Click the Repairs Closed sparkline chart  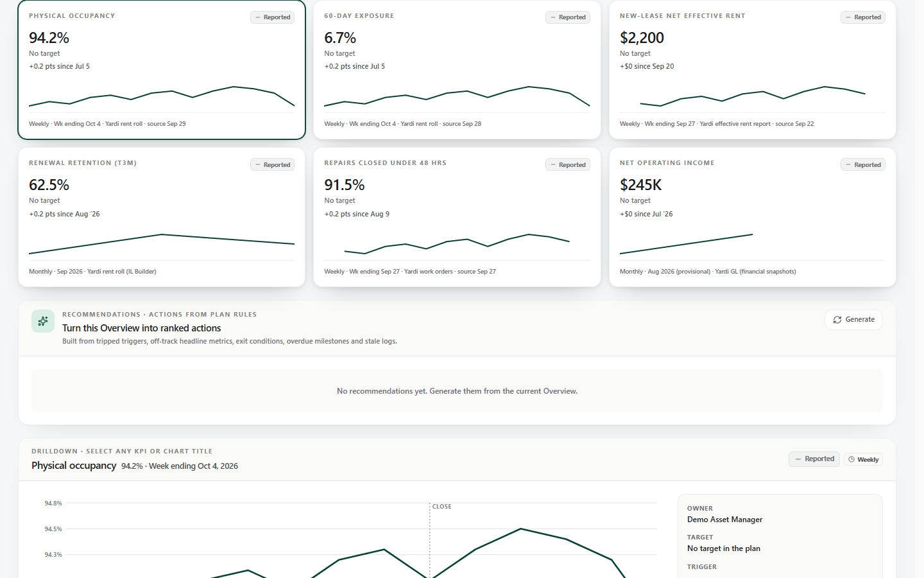tap(457, 244)
